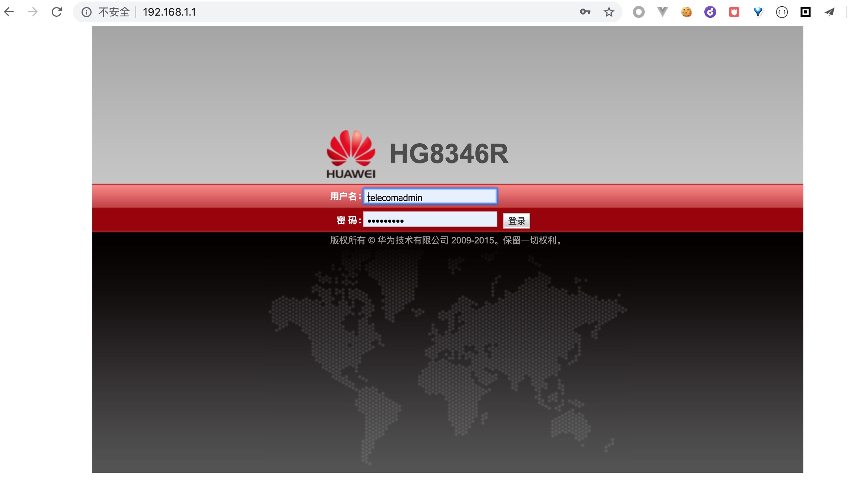
Task: Open site info for the not-secure warning
Action: (86, 12)
